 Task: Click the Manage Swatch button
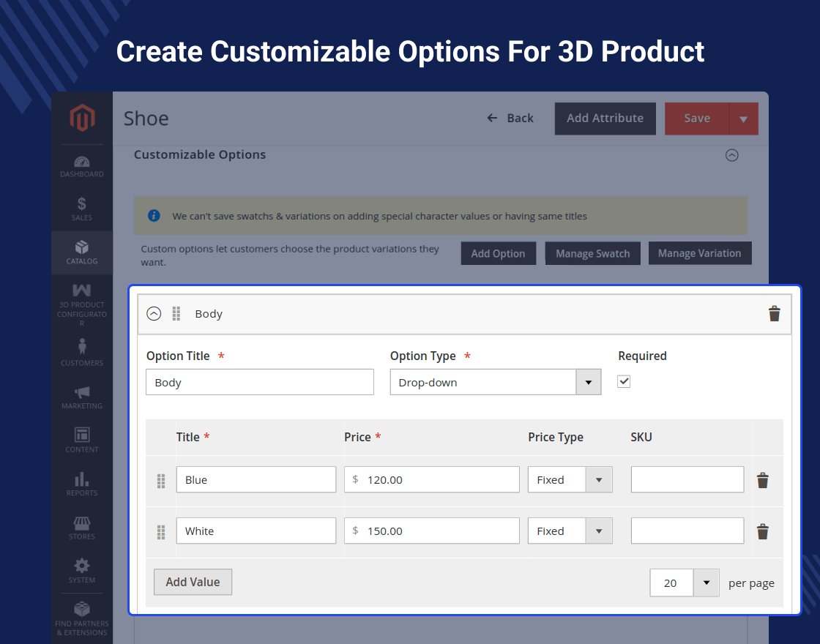[592, 253]
